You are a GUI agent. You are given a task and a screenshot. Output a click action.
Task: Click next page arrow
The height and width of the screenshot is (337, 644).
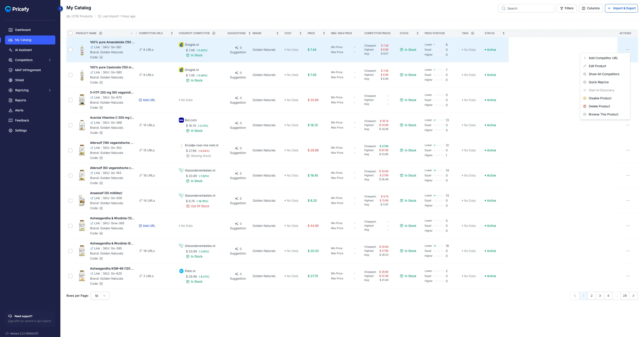[633, 296]
